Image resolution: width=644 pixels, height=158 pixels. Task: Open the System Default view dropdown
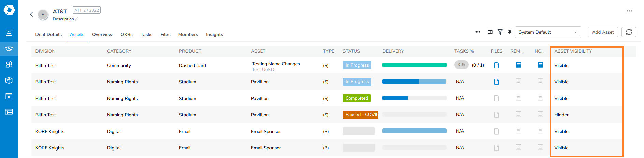pyautogui.click(x=548, y=32)
